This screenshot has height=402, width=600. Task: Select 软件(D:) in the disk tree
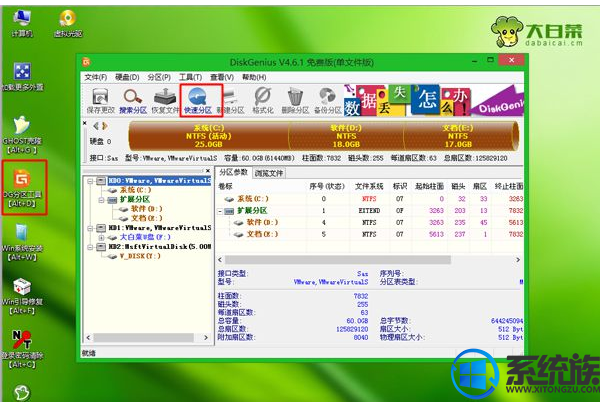(x=146, y=209)
